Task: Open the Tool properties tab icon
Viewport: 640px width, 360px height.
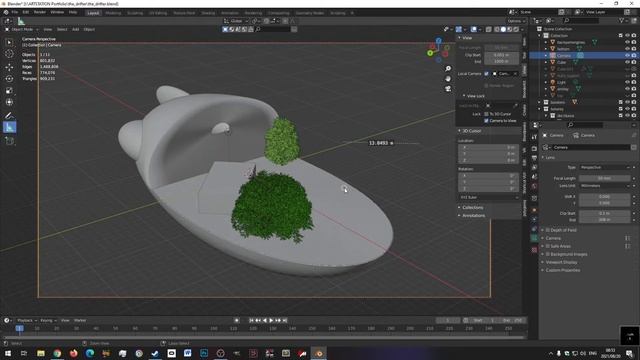Action: coord(534,138)
